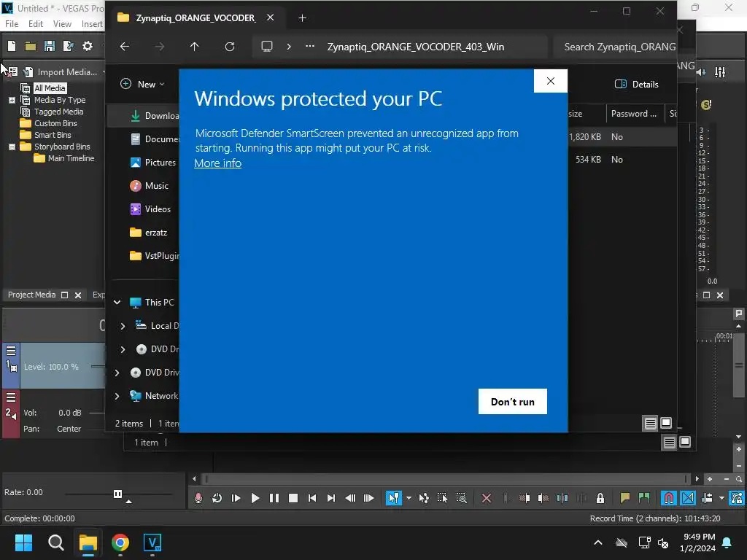Select the Selection Edit tool
This screenshot has height=560, width=747.
pos(442,498)
